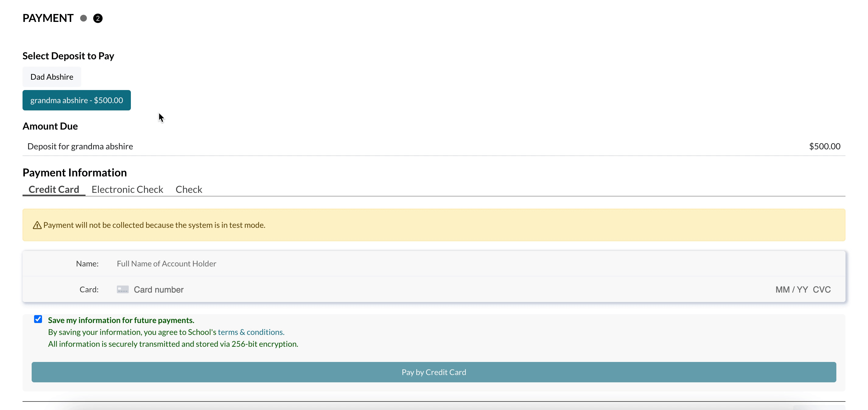Switch to the Electronic Check tab

coord(127,189)
